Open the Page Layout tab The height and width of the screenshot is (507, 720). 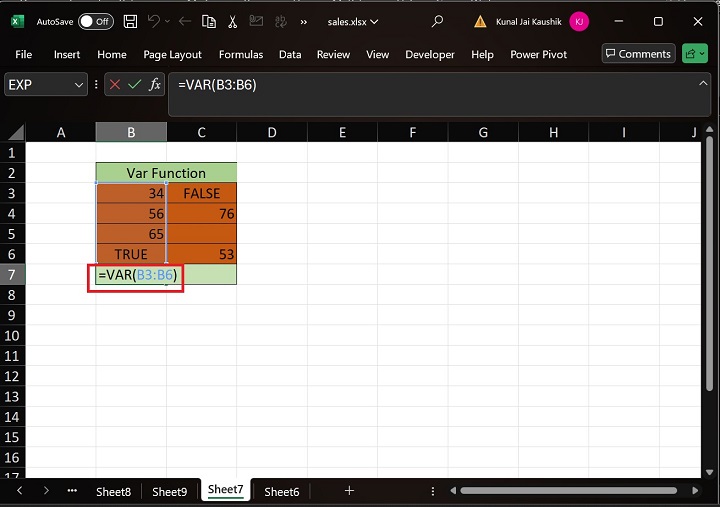pyautogui.click(x=172, y=55)
